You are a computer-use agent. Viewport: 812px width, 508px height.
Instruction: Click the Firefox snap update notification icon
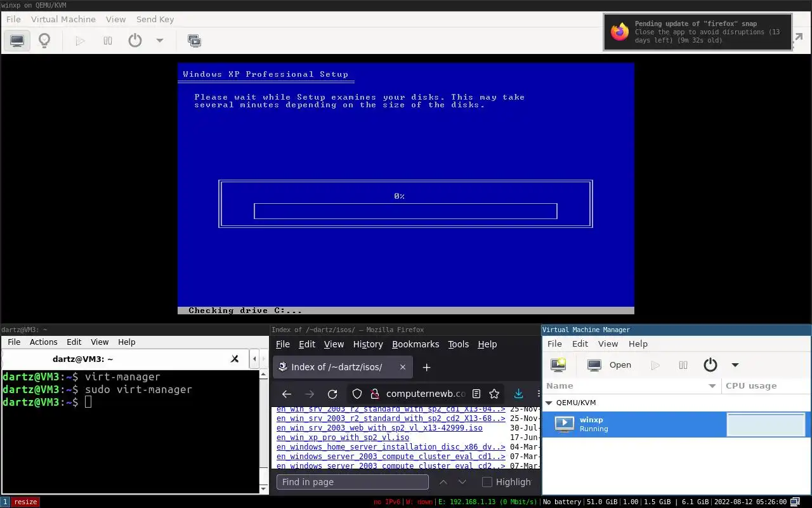pos(619,32)
